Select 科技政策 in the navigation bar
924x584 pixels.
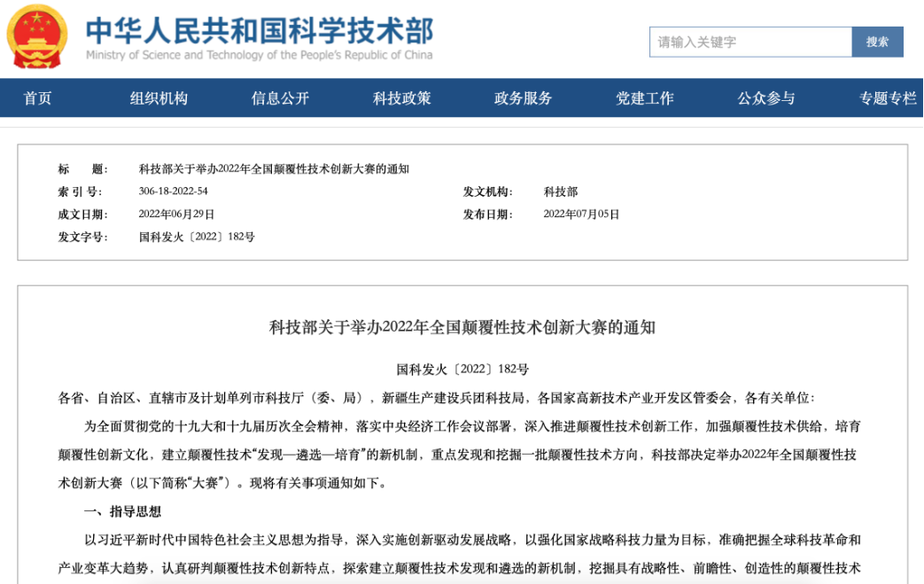[401, 98]
